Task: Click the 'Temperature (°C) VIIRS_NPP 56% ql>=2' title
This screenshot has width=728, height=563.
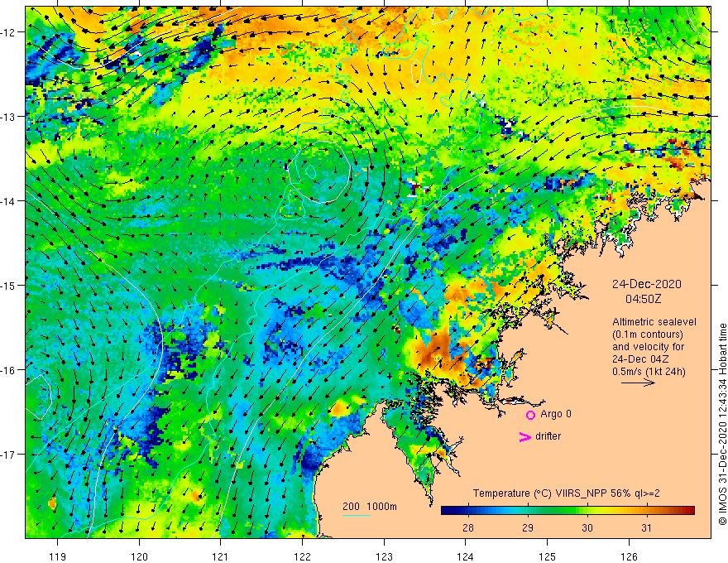Action: (566, 493)
